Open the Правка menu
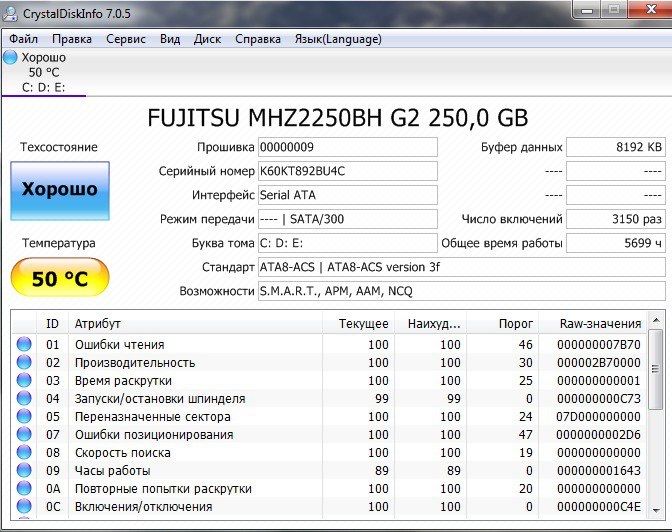 [x=72, y=39]
